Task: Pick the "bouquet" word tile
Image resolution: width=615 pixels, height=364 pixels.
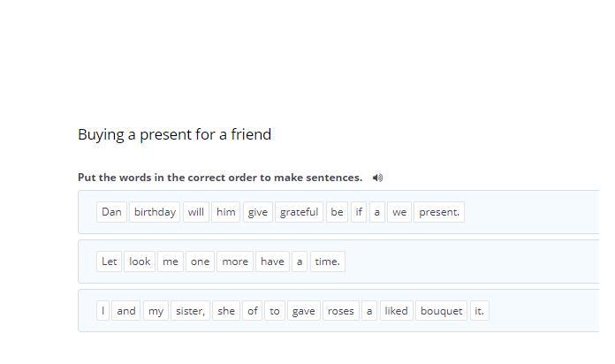Action: 441,311
